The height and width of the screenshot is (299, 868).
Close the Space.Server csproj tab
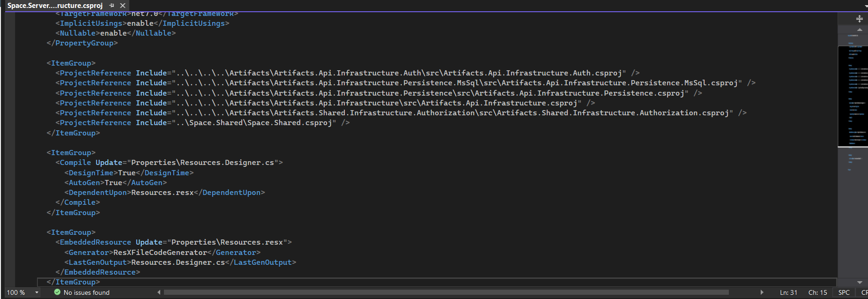pyautogui.click(x=123, y=6)
